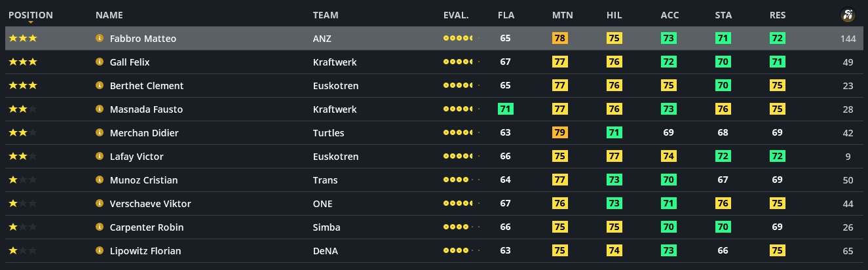The image size is (868, 270).
Task: Select rider Verschaeve Viktor
Action: (x=150, y=204)
